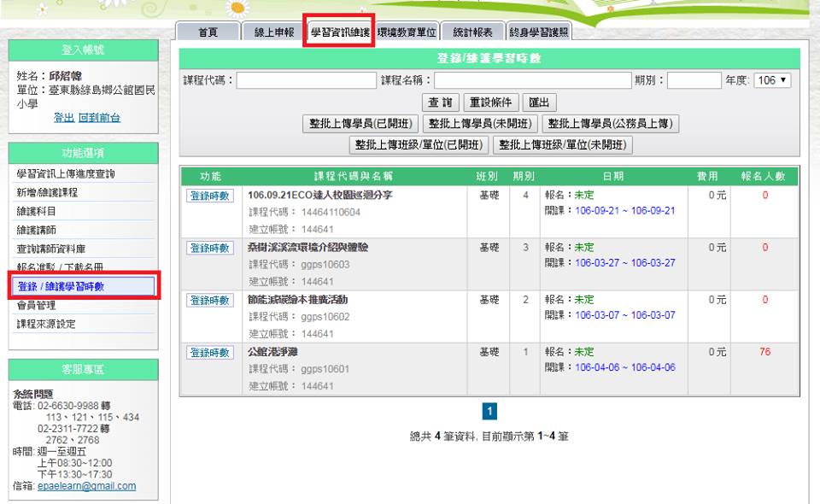Click 整批上傳班級/單位(已開班) button
Viewport: 820px width, 504px height.
tap(419, 145)
